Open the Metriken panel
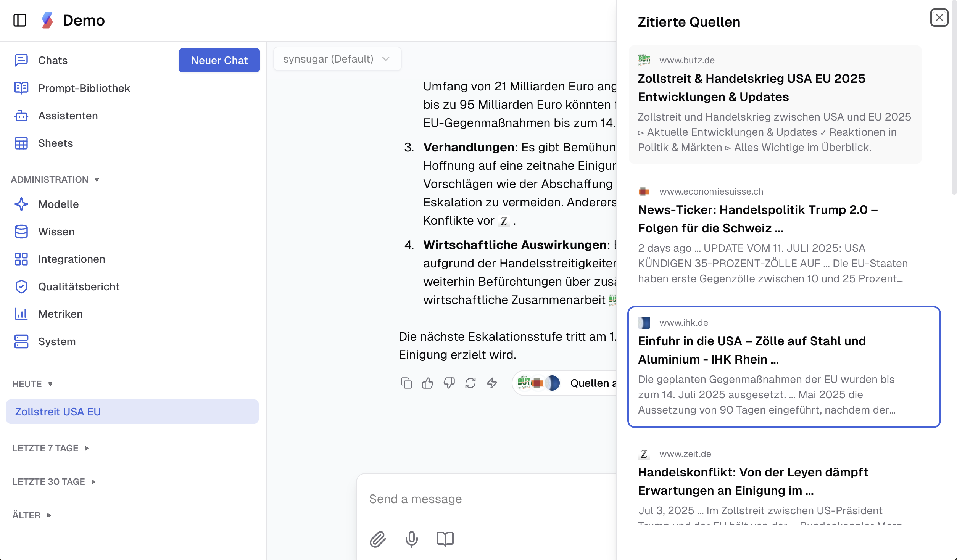This screenshot has height=560, width=957. (x=60, y=314)
